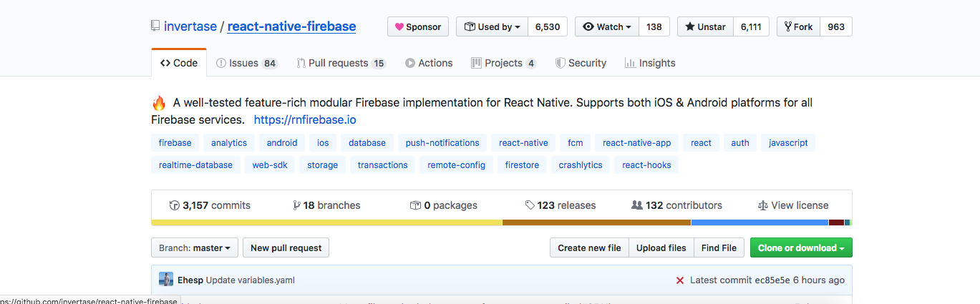Open the Security tab
980x304 pixels.
(x=581, y=63)
